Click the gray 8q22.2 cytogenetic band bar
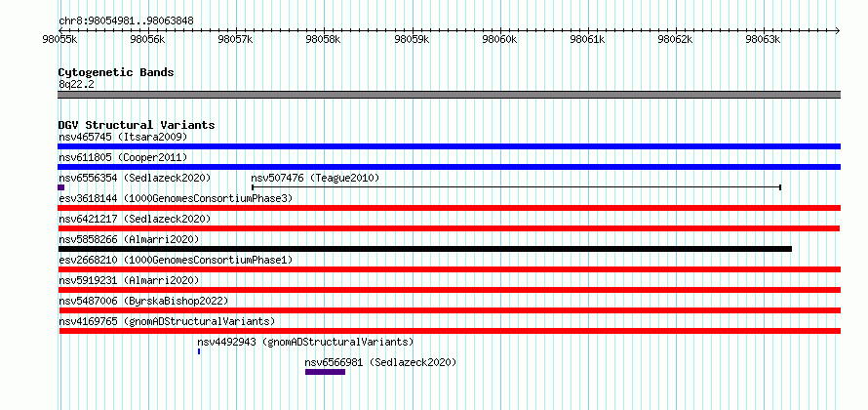This screenshot has width=868, height=410. (x=449, y=95)
